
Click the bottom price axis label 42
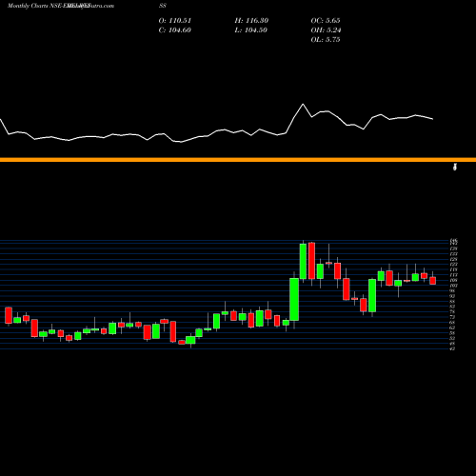(x=452, y=348)
